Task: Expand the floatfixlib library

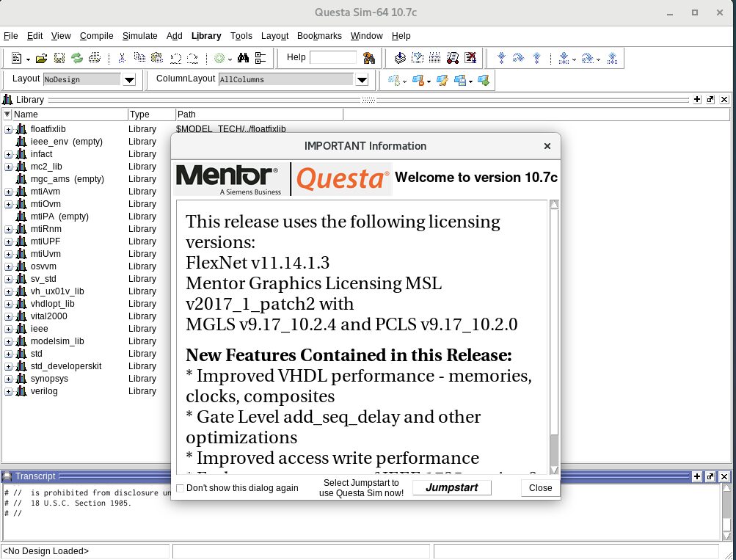Action: tap(9, 129)
